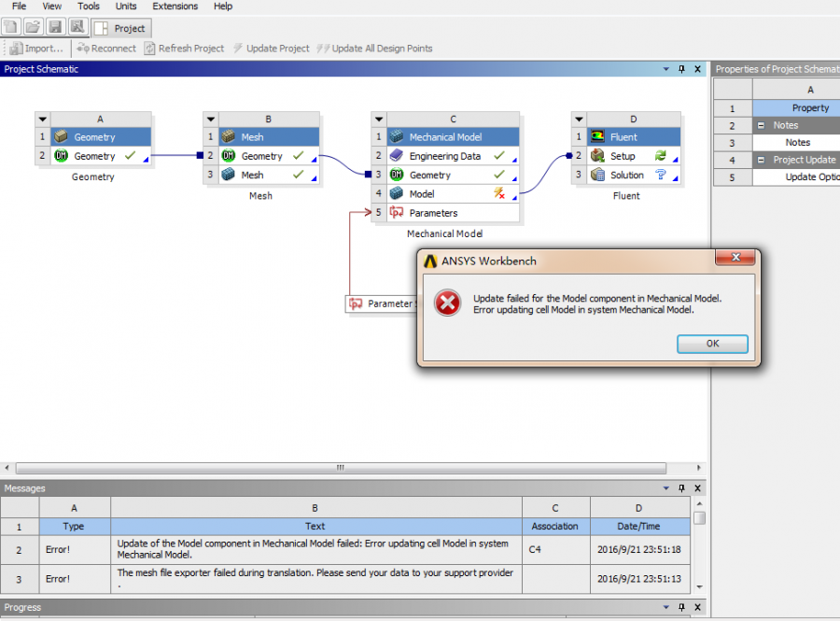This screenshot has width=840, height=621.
Task: Pin the Messages panel
Action: pos(681,488)
